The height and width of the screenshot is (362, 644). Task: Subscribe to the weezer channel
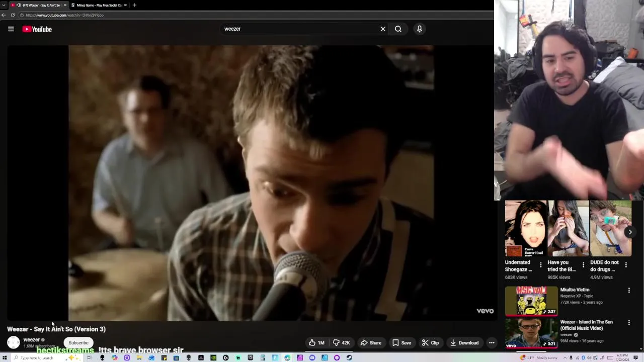pos(78,343)
